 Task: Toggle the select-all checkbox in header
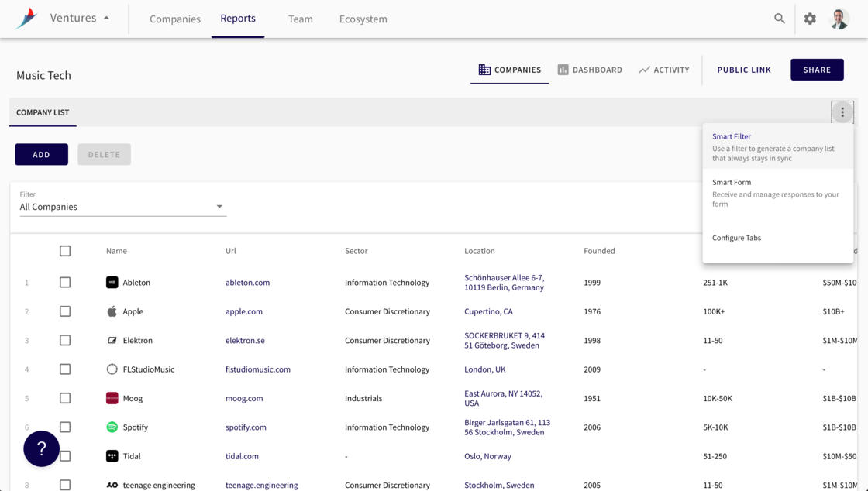coord(65,251)
